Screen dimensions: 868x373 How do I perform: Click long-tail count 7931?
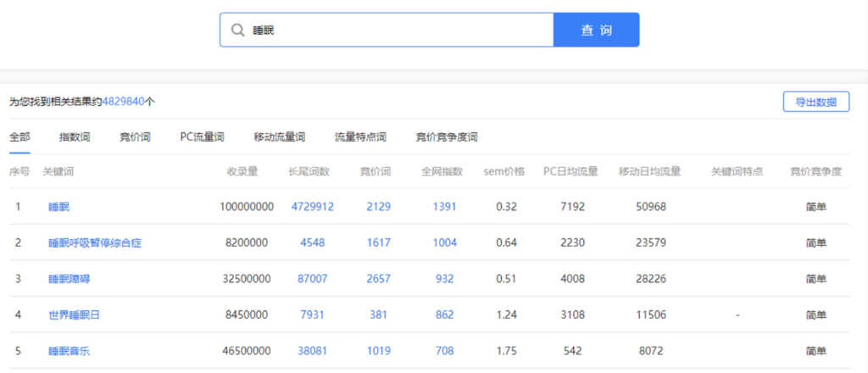312,315
